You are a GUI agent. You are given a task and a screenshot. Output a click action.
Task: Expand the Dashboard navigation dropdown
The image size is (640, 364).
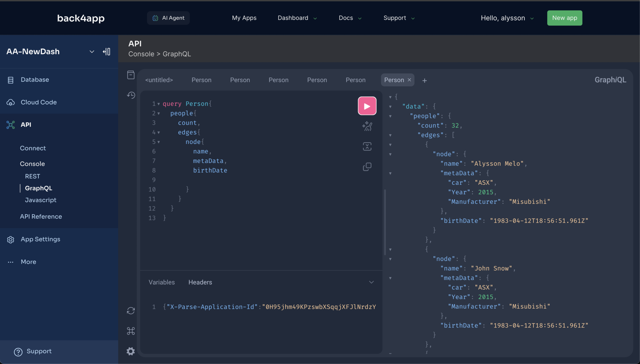coord(297,18)
